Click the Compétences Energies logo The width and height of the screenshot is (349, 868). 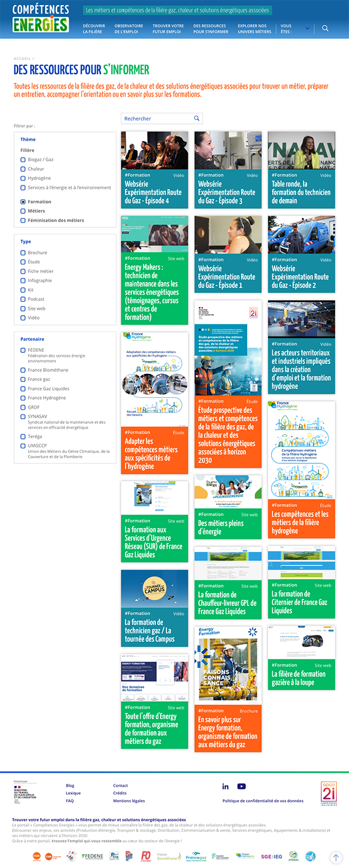(41, 18)
